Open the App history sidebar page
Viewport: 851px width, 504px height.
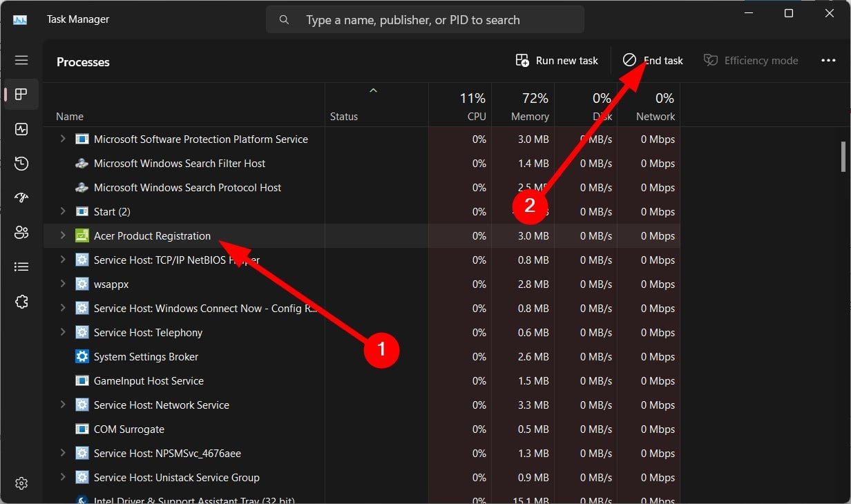point(21,164)
